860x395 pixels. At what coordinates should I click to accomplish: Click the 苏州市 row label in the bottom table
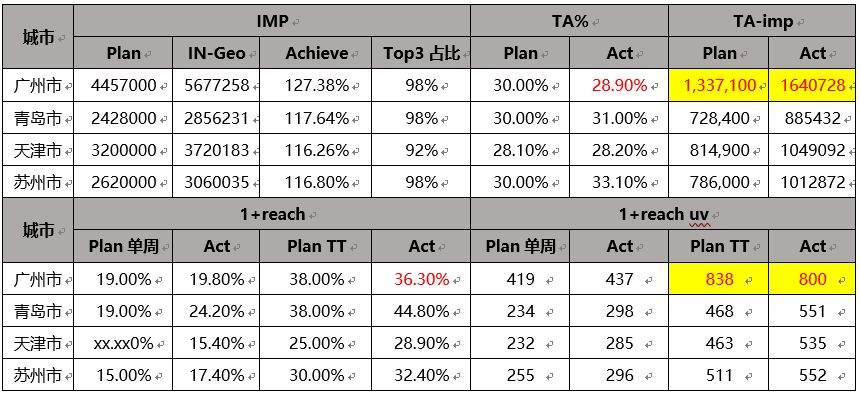[38, 376]
